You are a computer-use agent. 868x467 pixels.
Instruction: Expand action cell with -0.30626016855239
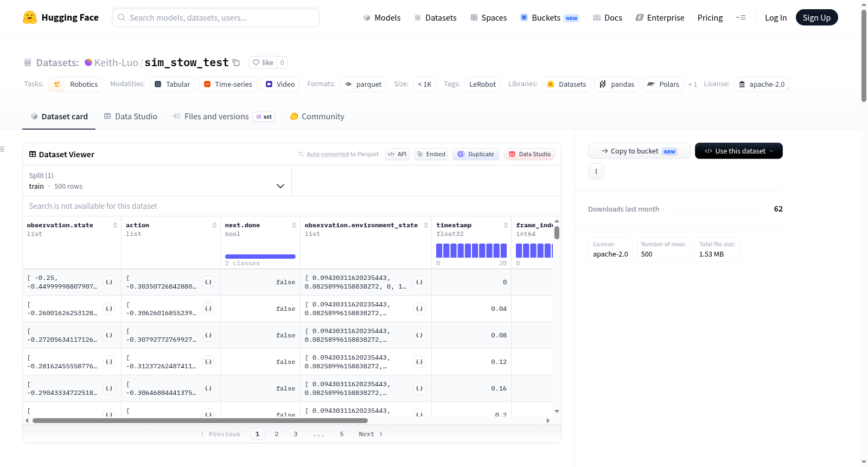point(208,309)
